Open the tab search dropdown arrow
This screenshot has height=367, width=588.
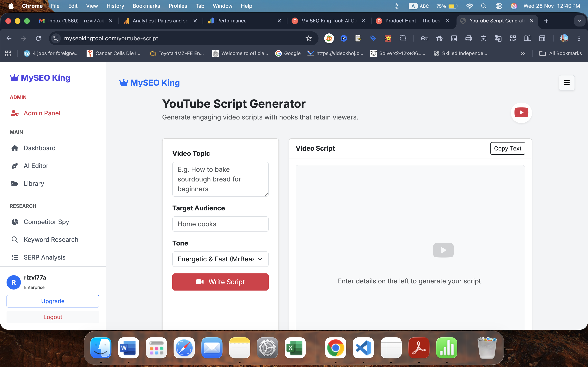(x=580, y=21)
